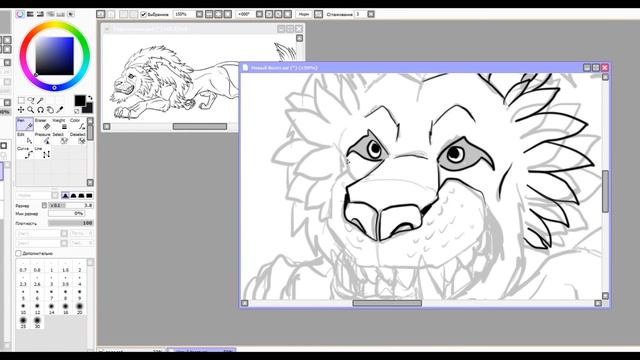
Task: Select the Deselect pen tool
Action: click(x=78, y=138)
